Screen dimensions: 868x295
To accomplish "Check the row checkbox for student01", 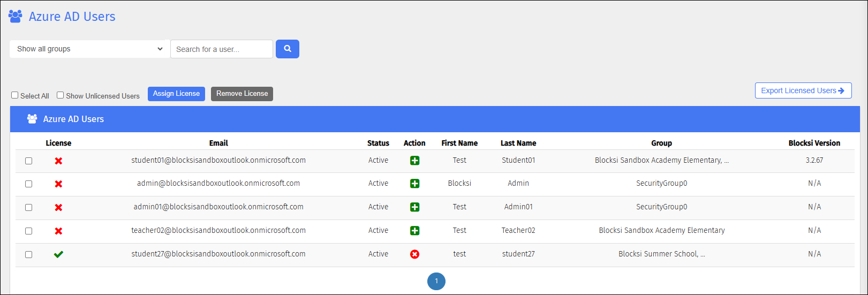I will (29, 161).
